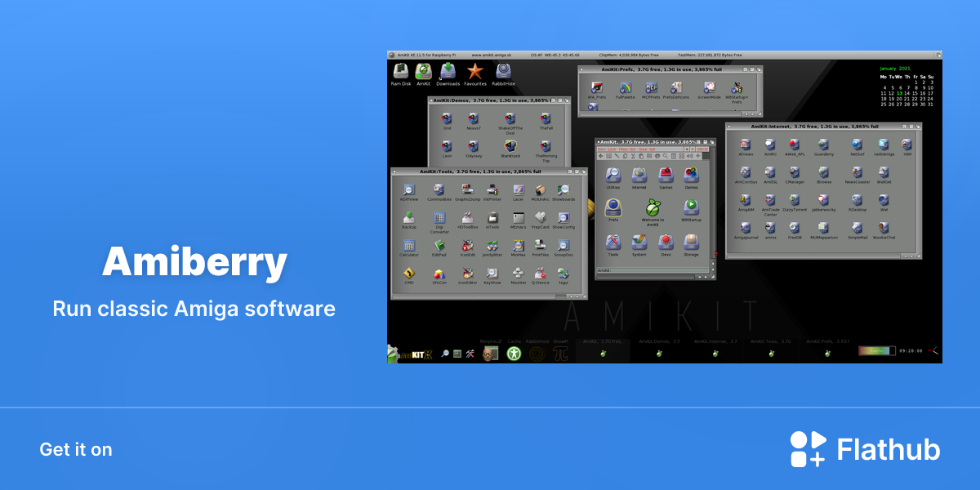Image resolution: width=980 pixels, height=490 pixels.
Task: Click the MorpheuZ face dock icon
Action: (x=490, y=353)
